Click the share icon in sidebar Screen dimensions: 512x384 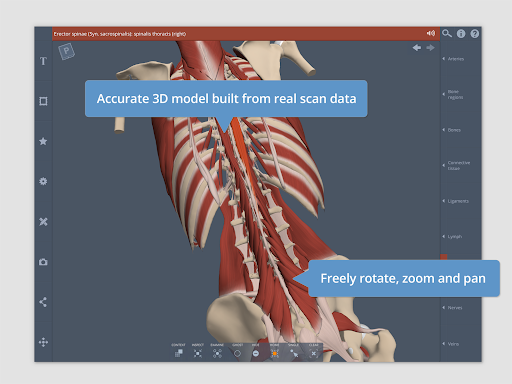[x=43, y=302]
